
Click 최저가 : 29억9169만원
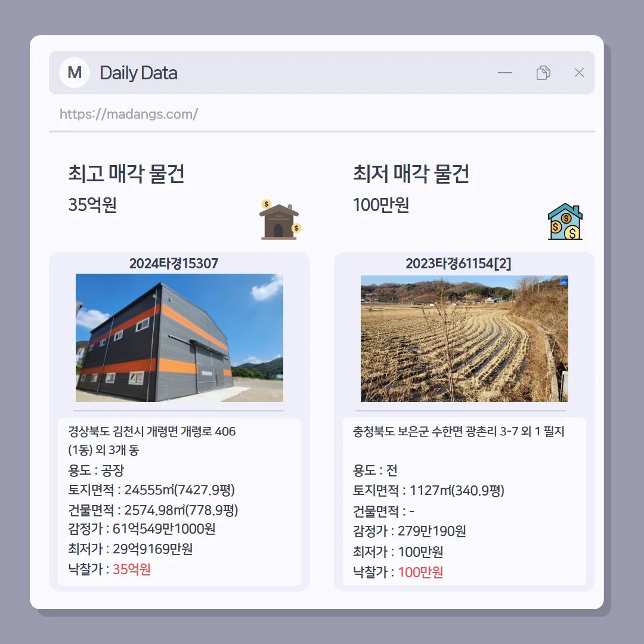(x=130, y=549)
